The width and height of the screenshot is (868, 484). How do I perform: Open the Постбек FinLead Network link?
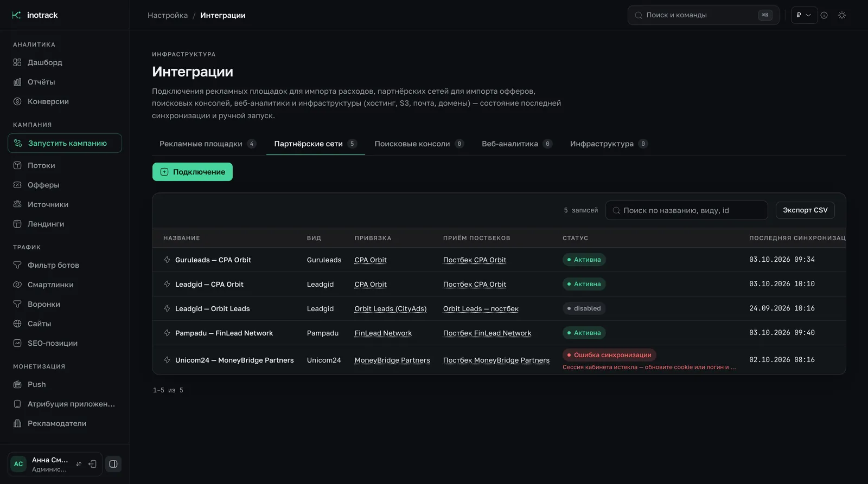tap(487, 333)
